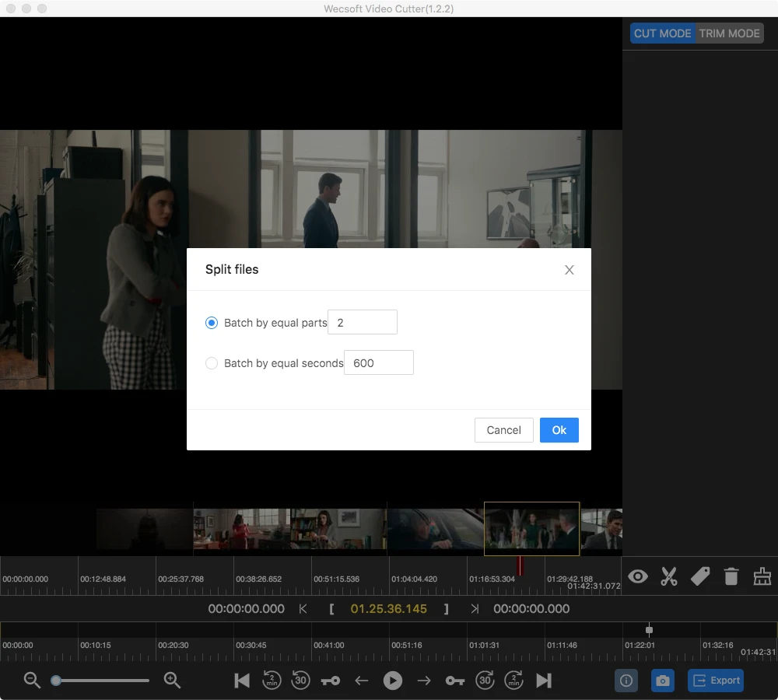The width and height of the screenshot is (778, 700).
Task: Zoom in the timeline with magnifier plus
Action: click(172, 680)
